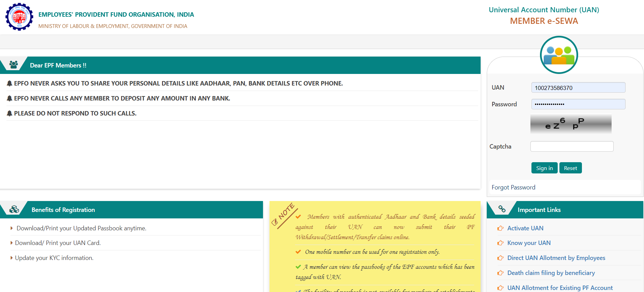Click the UAN field label

(498, 88)
